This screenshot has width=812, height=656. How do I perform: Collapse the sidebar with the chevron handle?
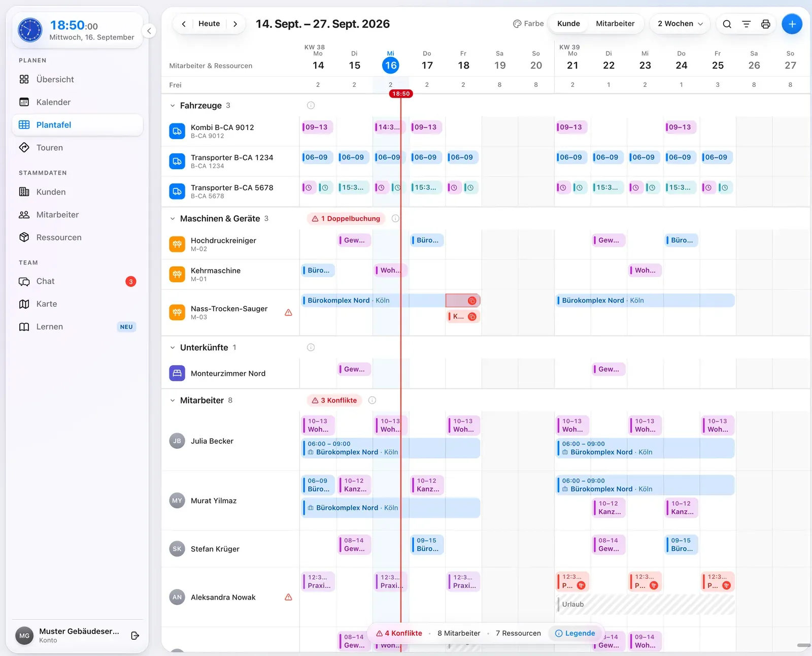point(149,31)
